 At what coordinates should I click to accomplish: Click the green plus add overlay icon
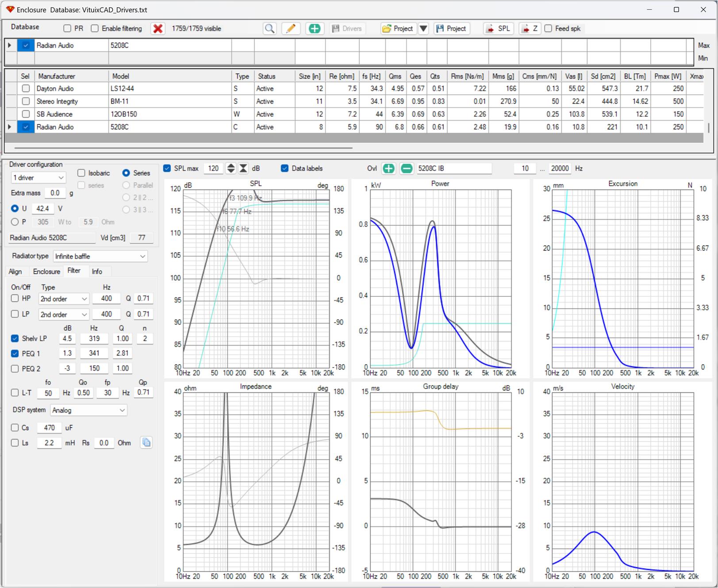tap(388, 169)
